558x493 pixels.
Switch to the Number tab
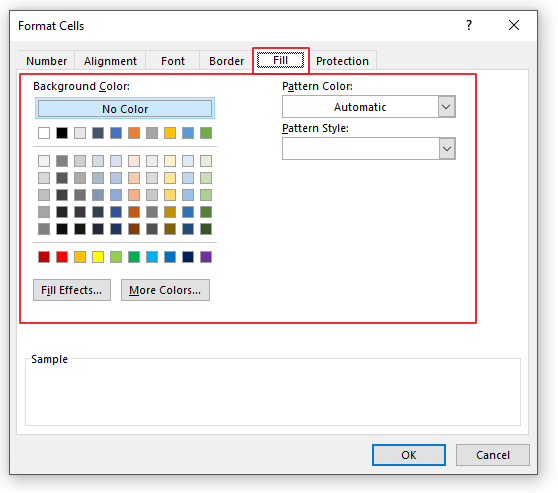[46, 61]
